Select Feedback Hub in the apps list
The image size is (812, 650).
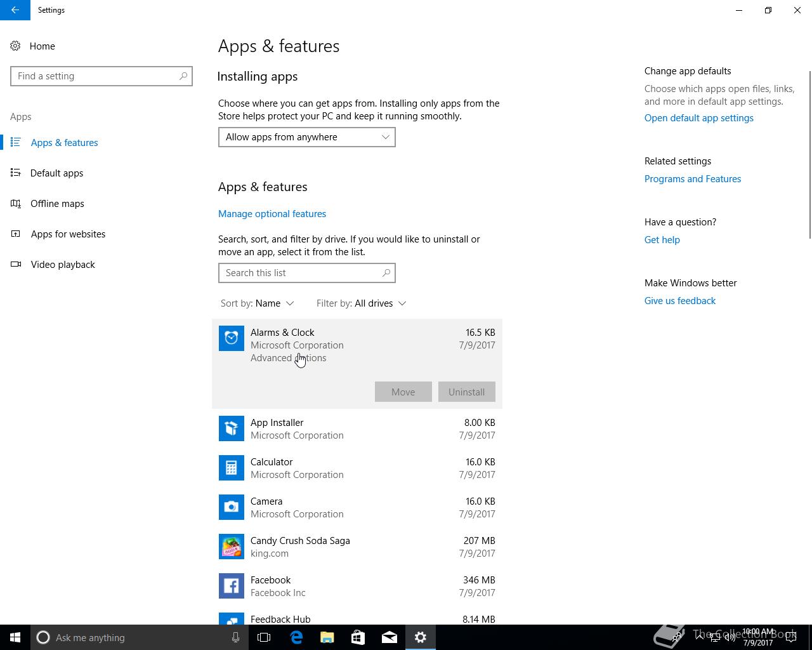pyautogui.click(x=357, y=616)
